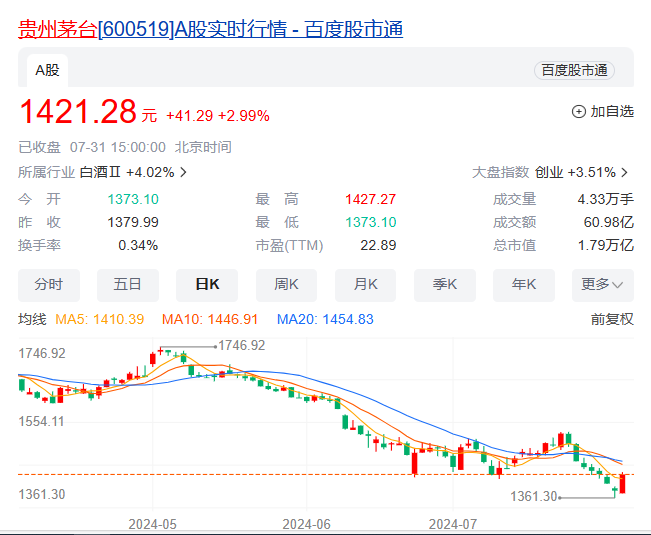Click the +2.99% percentage change

244,116
